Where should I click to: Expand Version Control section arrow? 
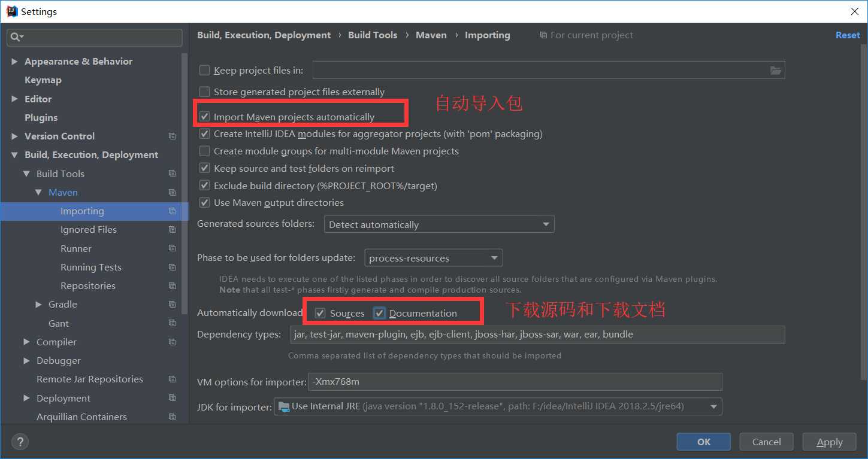(14, 136)
